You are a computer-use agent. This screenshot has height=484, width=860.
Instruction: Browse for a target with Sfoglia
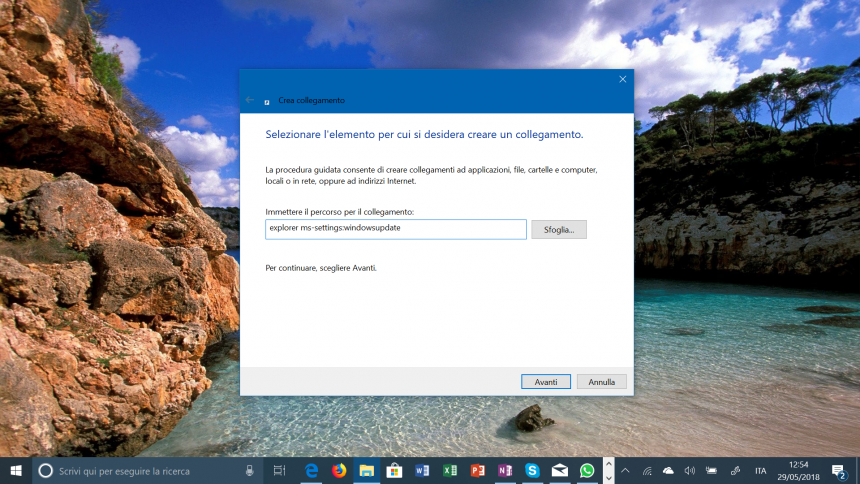(x=559, y=229)
